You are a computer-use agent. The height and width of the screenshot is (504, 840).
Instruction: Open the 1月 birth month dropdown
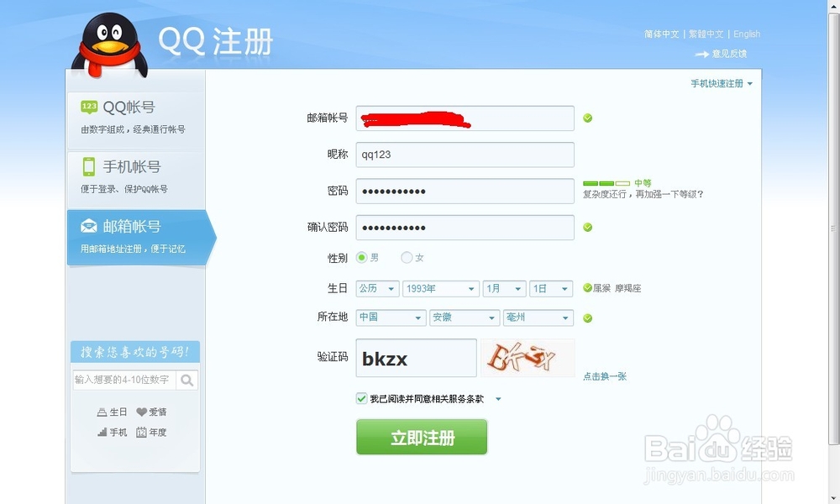pyautogui.click(x=504, y=289)
